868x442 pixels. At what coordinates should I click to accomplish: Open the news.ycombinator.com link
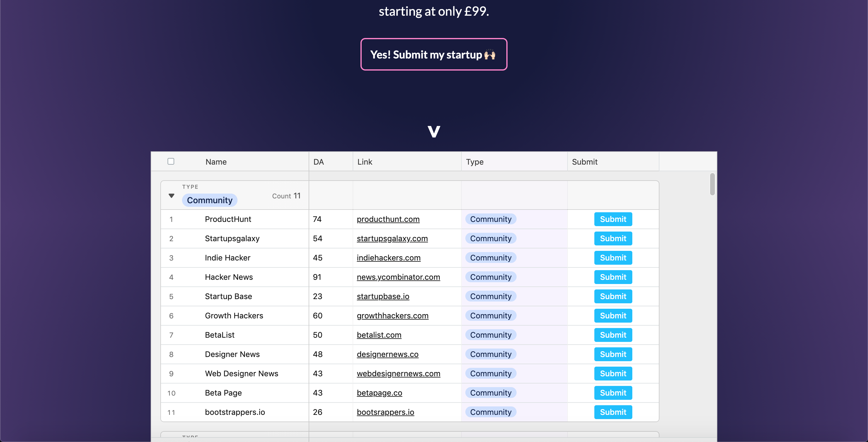click(x=398, y=277)
